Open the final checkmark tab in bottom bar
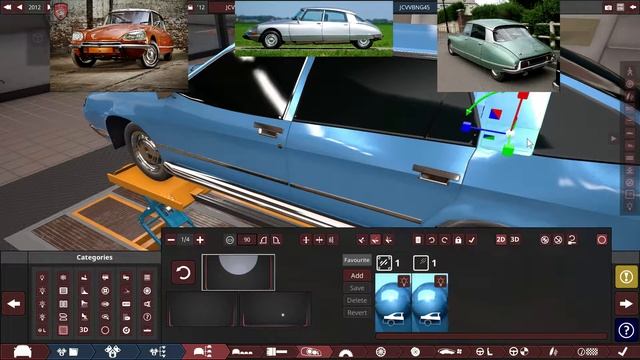Image resolution: width=640 pixels, height=360 pixels. click(x=622, y=351)
